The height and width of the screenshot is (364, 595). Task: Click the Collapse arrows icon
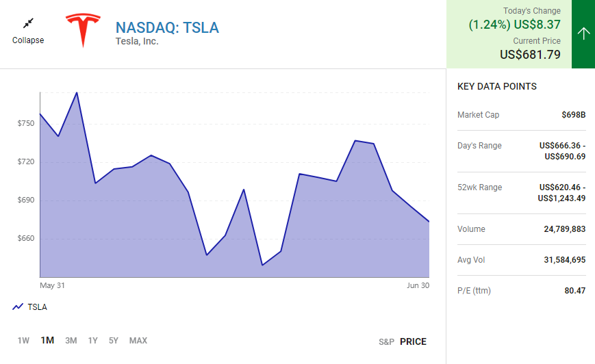28,24
